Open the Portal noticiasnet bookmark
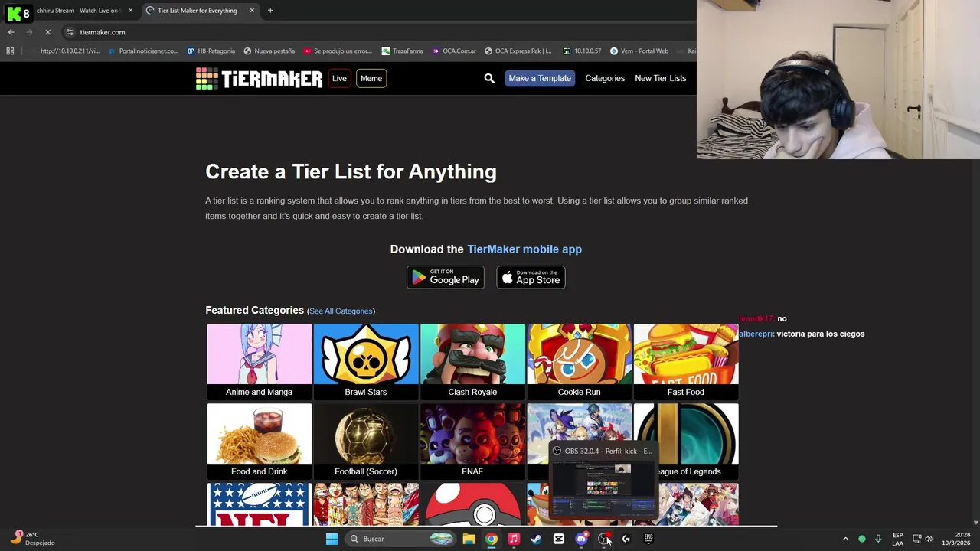This screenshot has width=980, height=551. point(143,51)
